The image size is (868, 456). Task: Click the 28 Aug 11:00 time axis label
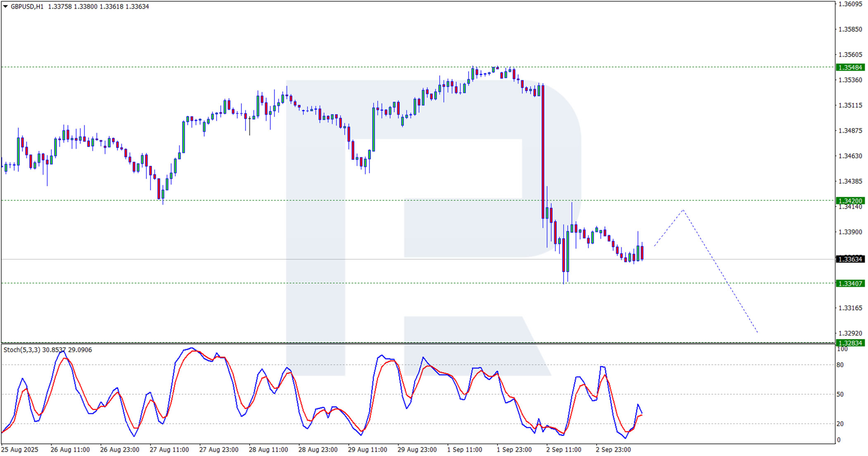pos(268,449)
